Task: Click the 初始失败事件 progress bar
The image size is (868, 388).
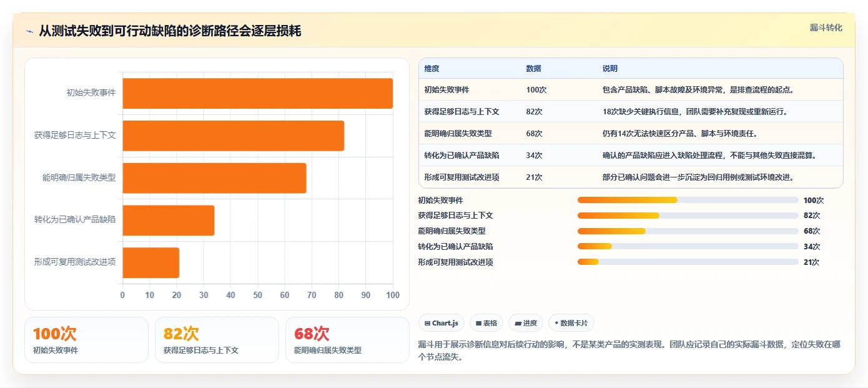Action: coord(688,200)
